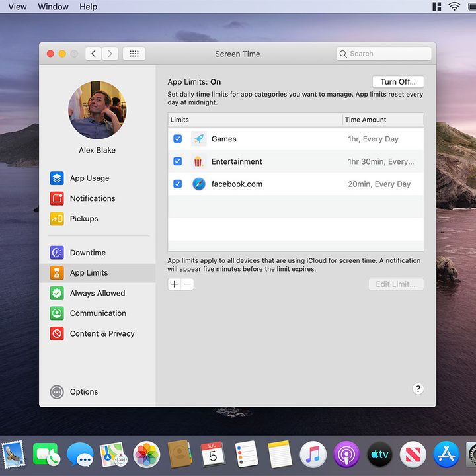This screenshot has height=476, width=476.
Task: Open Messages in the Dock
Action: point(80,454)
